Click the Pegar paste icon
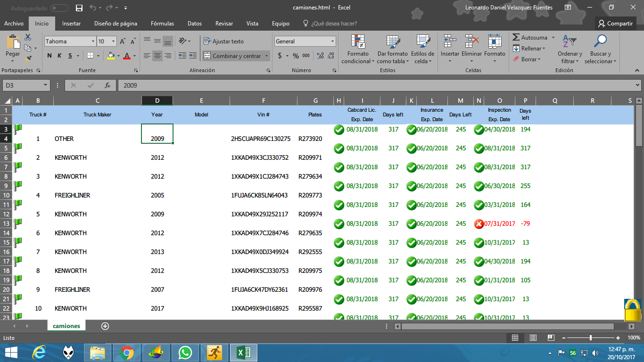Viewport: 644px width, 362px height. pyautogui.click(x=13, y=42)
